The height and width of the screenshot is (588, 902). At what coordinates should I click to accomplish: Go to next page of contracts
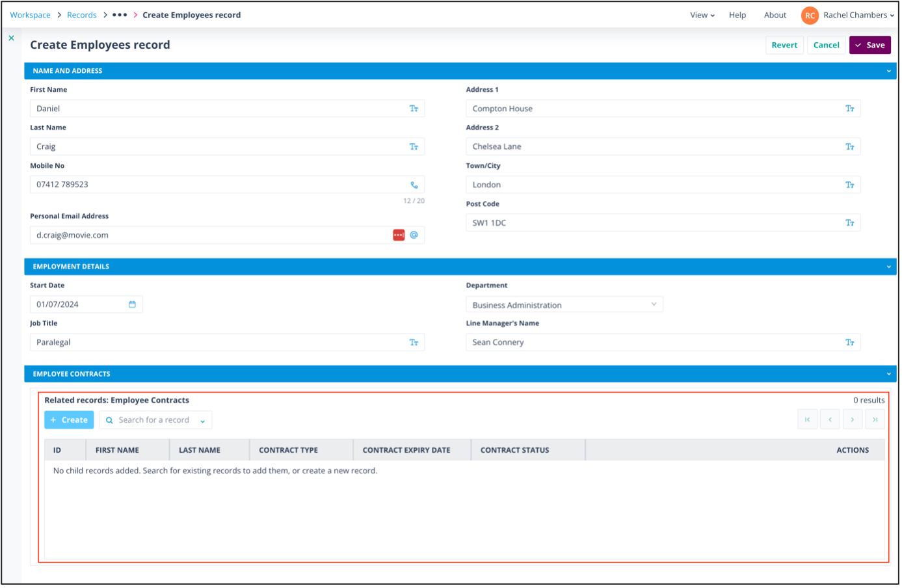[x=853, y=420]
